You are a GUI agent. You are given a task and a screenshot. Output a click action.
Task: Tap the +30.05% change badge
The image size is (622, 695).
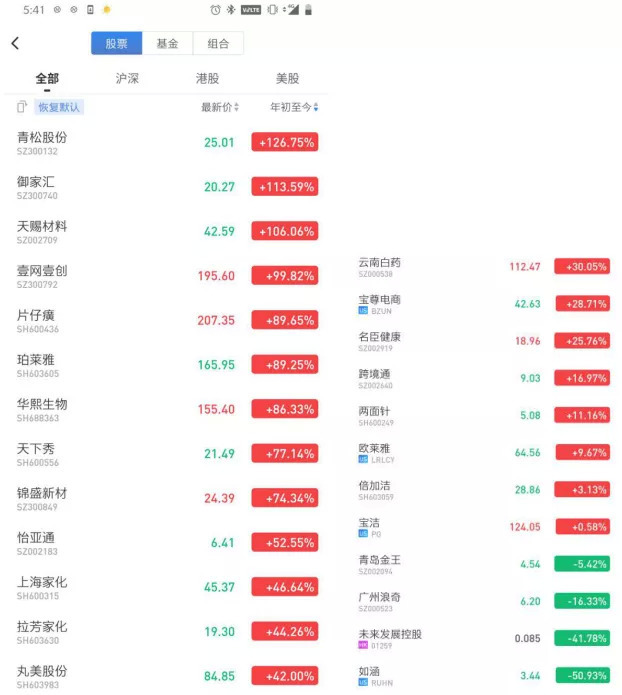[x=582, y=266]
